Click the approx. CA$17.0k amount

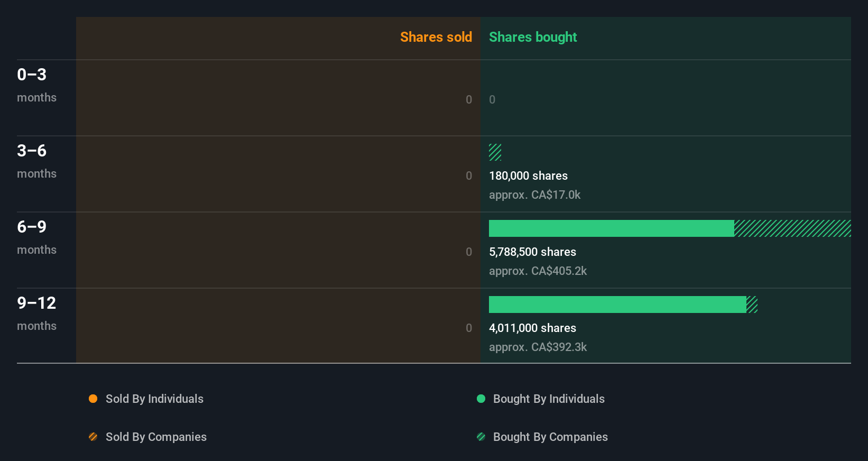tap(534, 195)
